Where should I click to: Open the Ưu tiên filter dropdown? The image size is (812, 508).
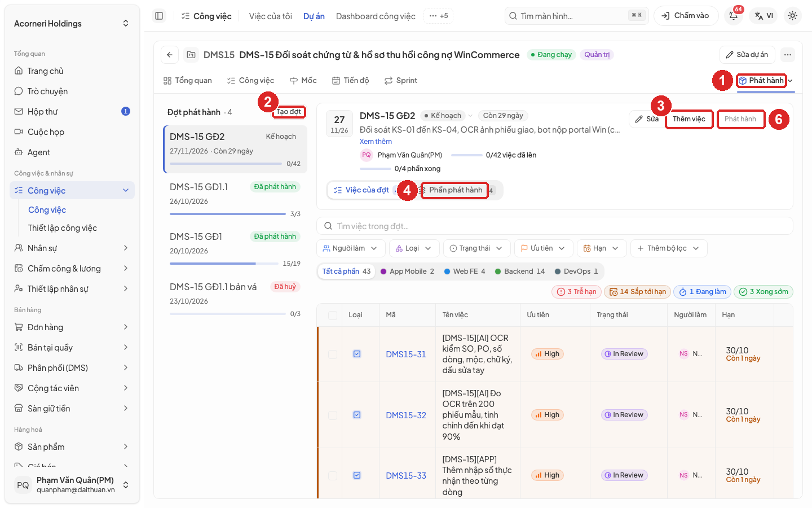[544, 248]
